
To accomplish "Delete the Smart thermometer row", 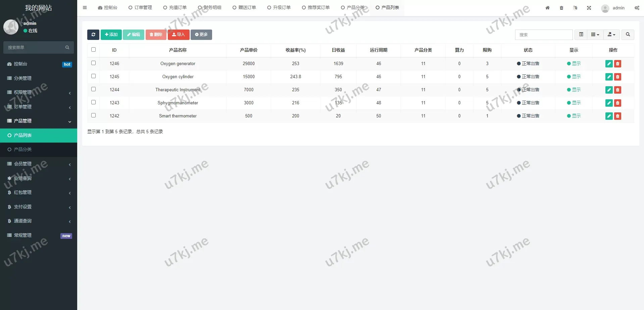I will [x=617, y=116].
